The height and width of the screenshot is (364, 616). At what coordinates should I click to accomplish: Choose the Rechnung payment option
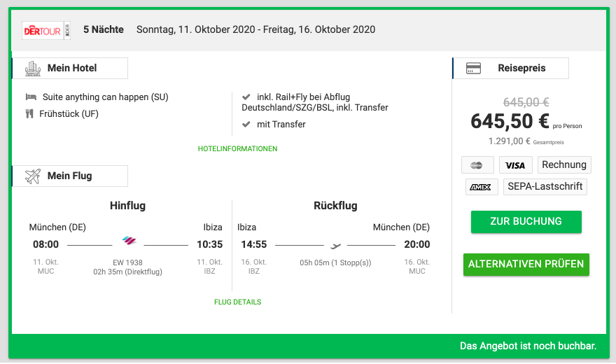pyautogui.click(x=564, y=165)
